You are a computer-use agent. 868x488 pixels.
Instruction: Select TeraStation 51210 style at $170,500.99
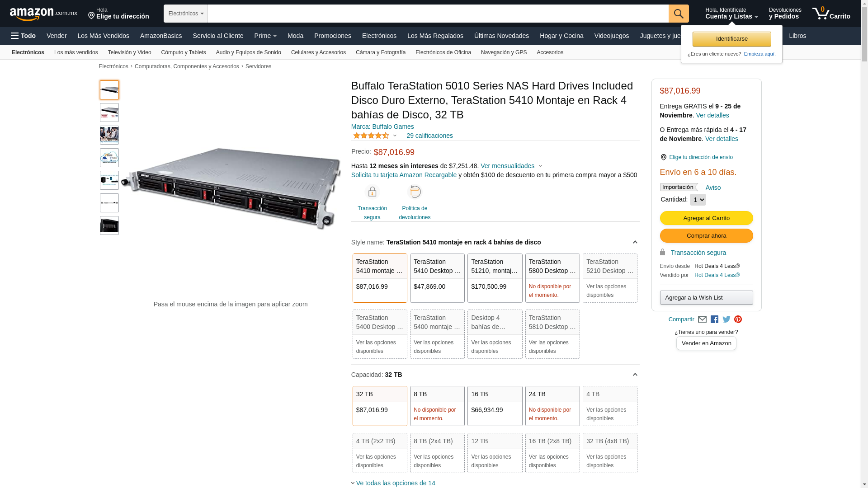click(x=495, y=278)
